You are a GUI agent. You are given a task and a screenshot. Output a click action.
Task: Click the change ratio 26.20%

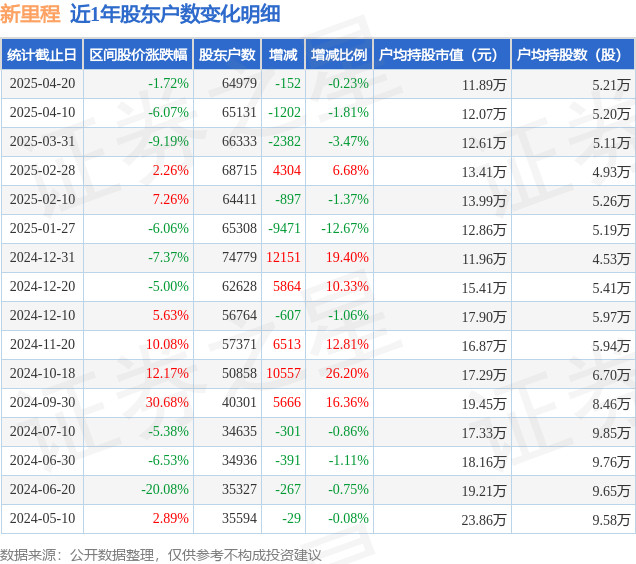pyautogui.click(x=348, y=373)
